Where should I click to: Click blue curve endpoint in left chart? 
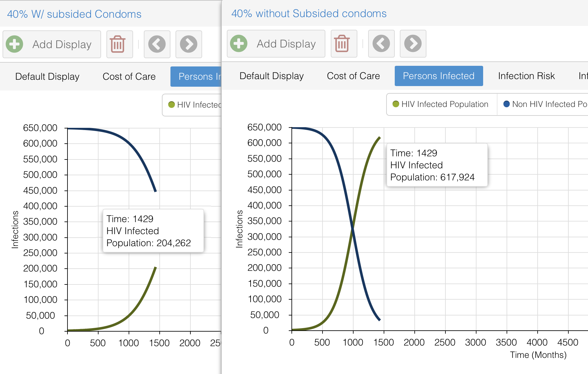coord(156,191)
